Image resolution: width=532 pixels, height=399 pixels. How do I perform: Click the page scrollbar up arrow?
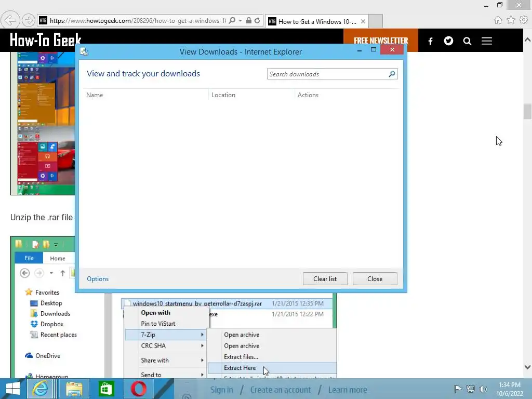click(x=527, y=39)
